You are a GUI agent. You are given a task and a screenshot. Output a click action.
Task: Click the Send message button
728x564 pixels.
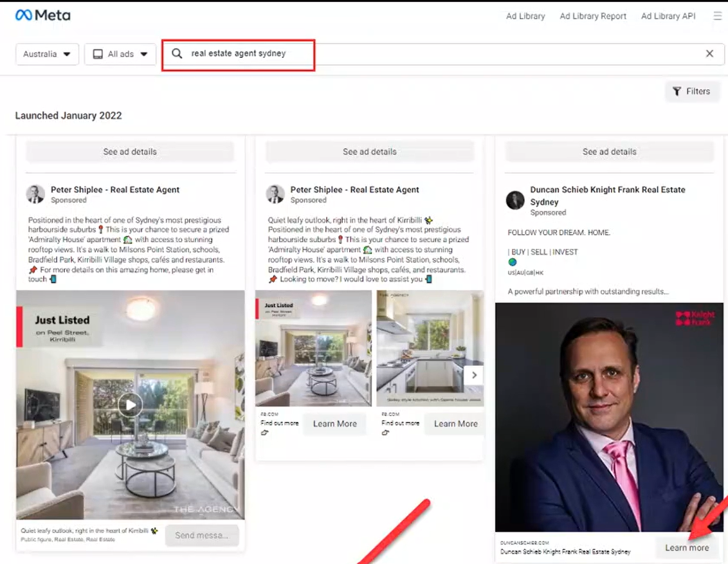coord(202,535)
